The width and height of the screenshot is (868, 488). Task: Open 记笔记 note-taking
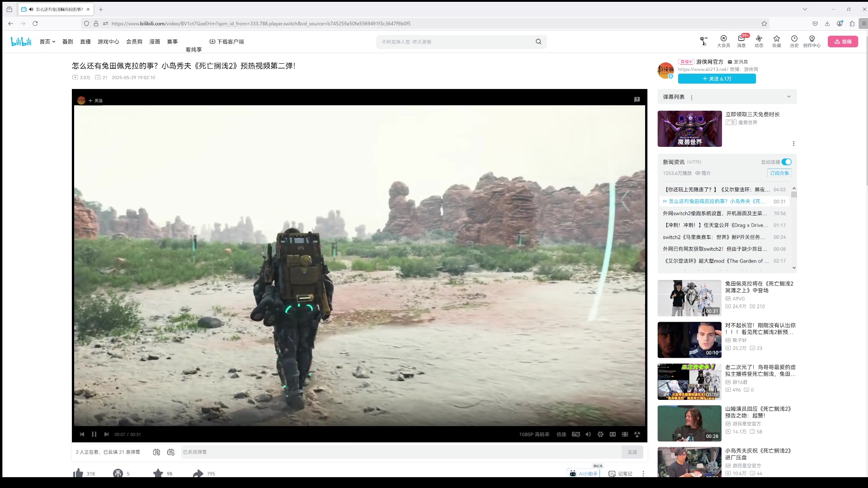pos(620,474)
